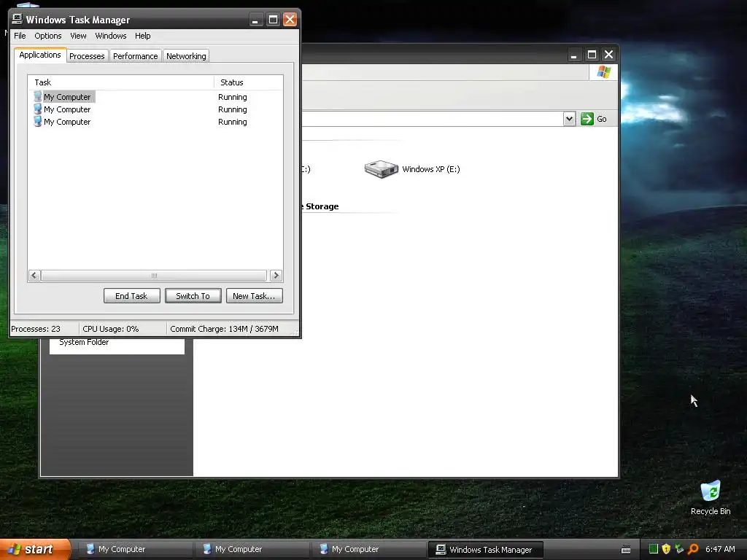Click the horizontal scrollbar thumb in task list

click(x=154, y=275)
